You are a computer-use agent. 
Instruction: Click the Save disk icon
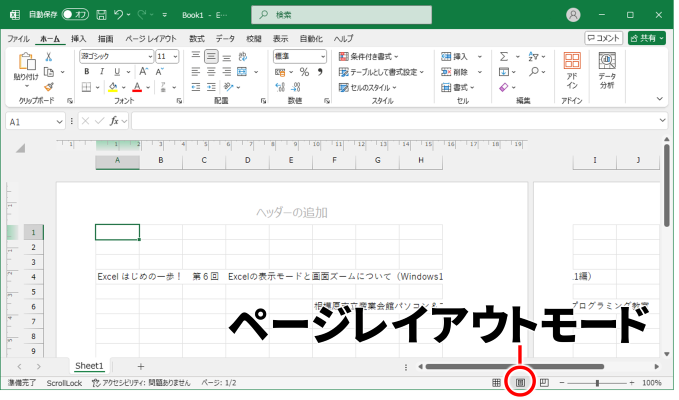[x=101, y=15]
